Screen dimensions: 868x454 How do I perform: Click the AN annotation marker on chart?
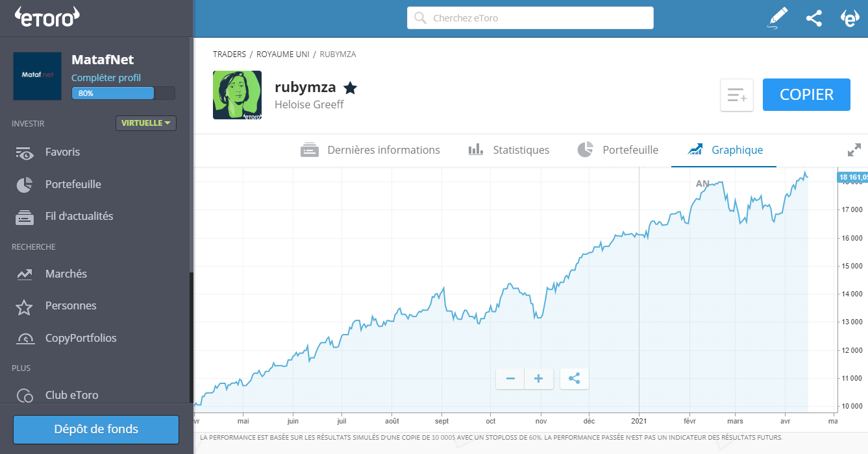click(702, 184)
